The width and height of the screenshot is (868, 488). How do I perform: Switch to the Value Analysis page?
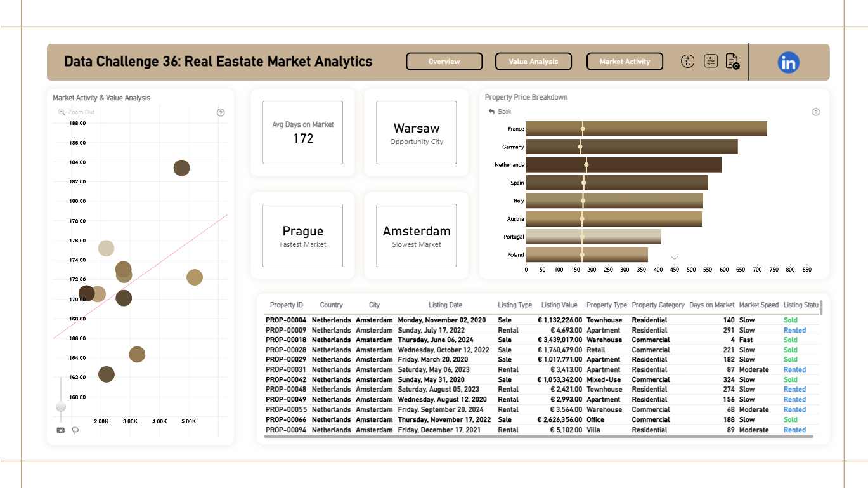(533, 62)
